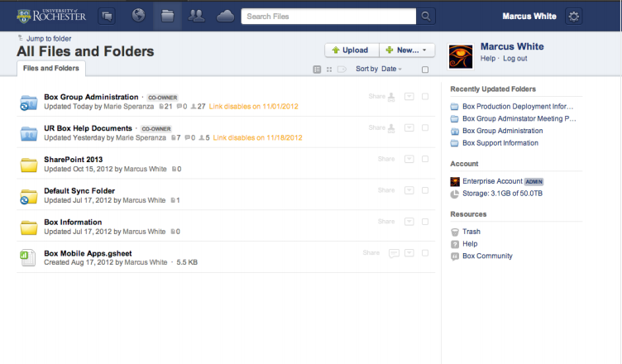Click the Trash icon in Resources
Image resolution: width=622 pixels, height=364 pixels.
click(455, 232)
